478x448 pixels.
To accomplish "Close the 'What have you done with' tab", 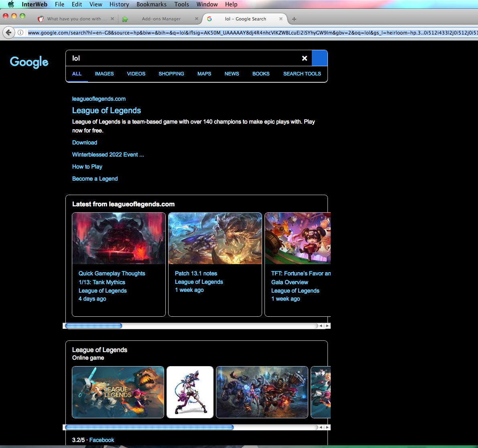I will point(112,19).
